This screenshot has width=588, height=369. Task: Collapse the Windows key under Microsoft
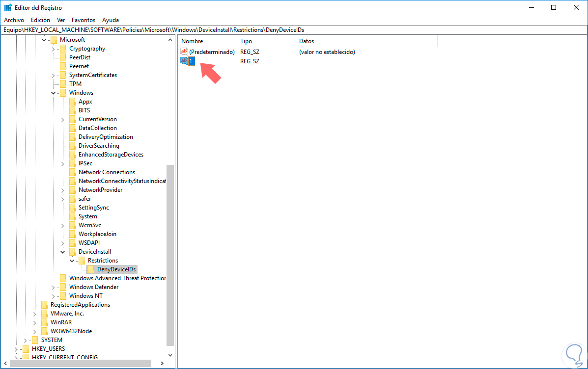point(53,93)
